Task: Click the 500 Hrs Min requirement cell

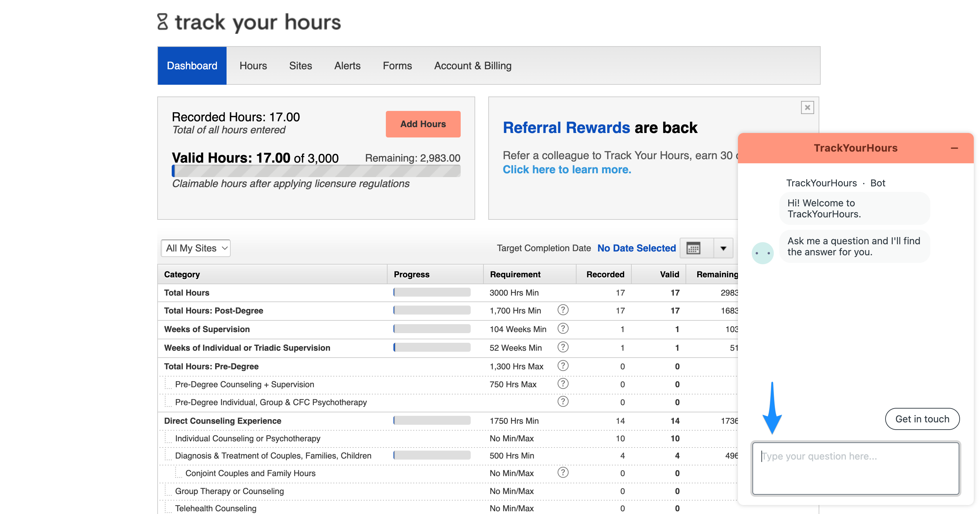Action: [512, 455]
